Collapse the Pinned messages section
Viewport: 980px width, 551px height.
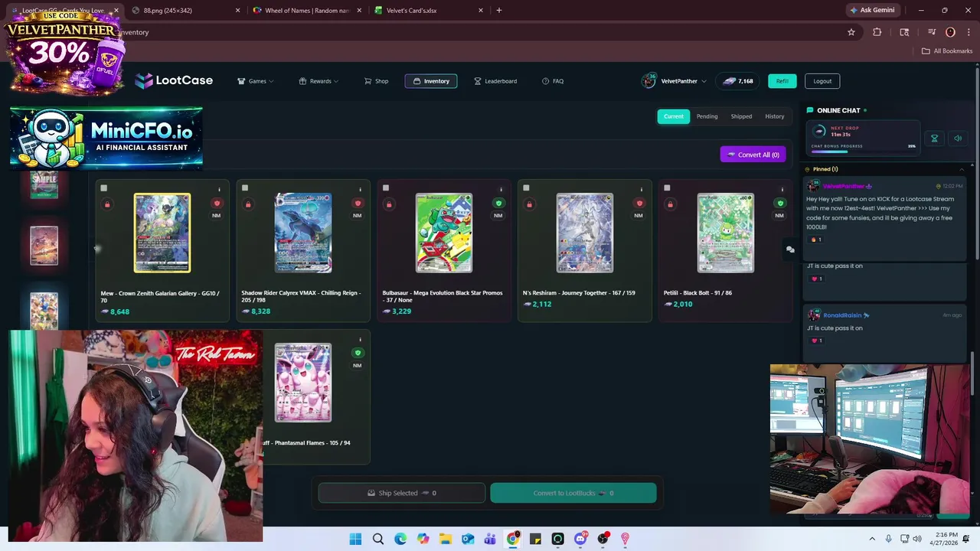(x=962, y=169)
